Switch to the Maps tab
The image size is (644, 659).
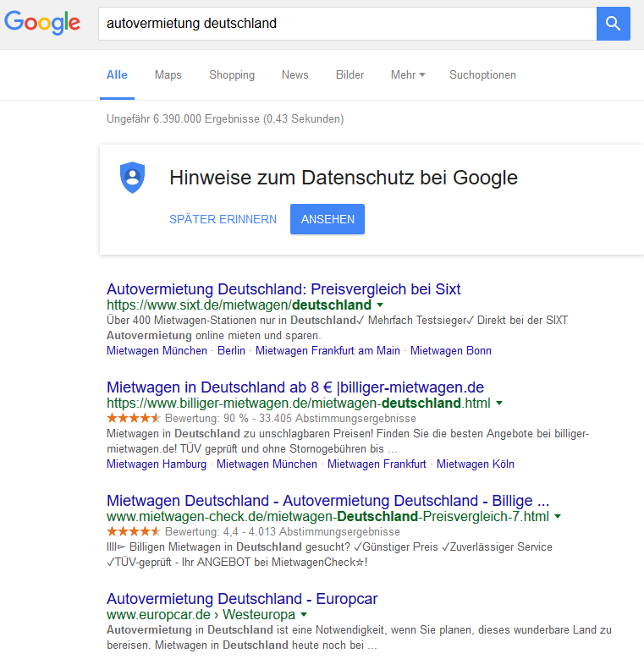click(x=168, y=74)
